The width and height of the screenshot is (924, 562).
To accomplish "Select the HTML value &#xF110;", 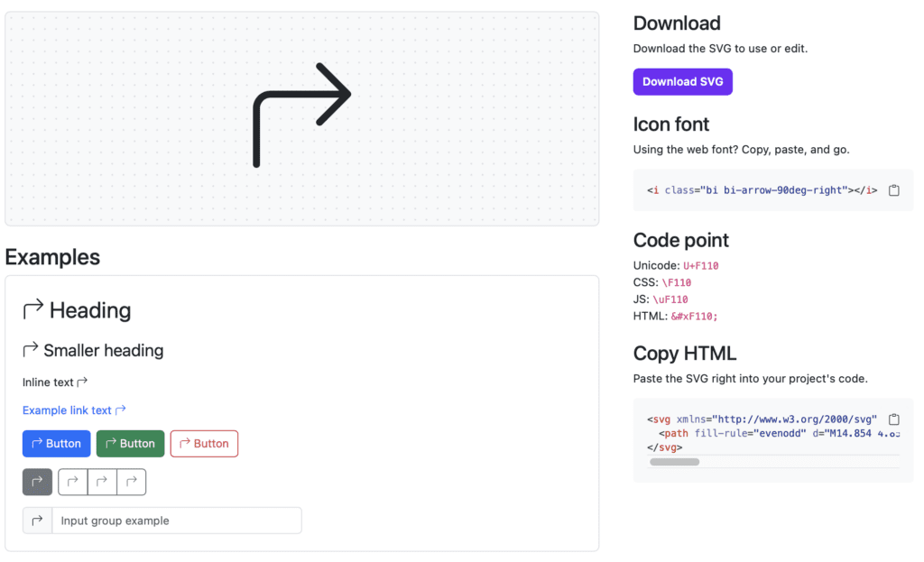I will (x=694, y=317).
